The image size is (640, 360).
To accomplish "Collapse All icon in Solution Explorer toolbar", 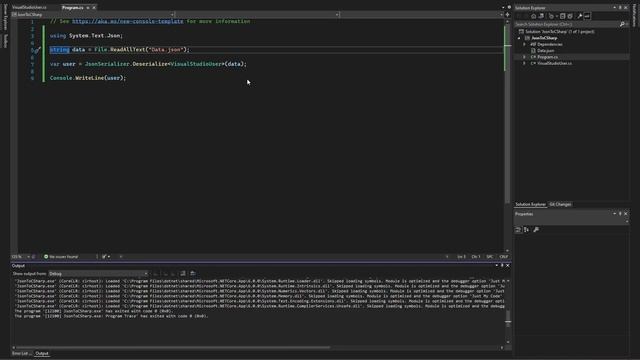I will (562, 16).
